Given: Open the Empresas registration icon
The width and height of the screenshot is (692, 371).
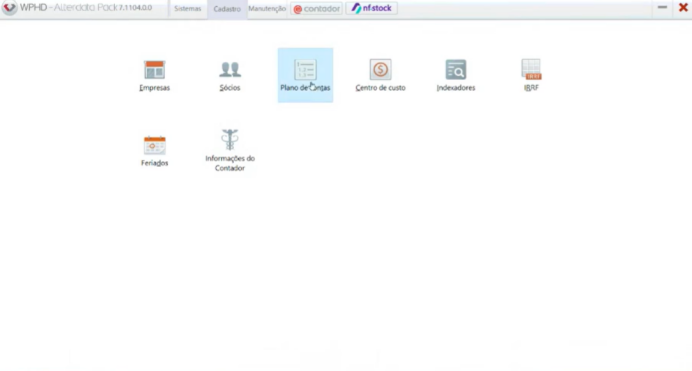Looking at the screenshot, I should [x=154, y=75].
